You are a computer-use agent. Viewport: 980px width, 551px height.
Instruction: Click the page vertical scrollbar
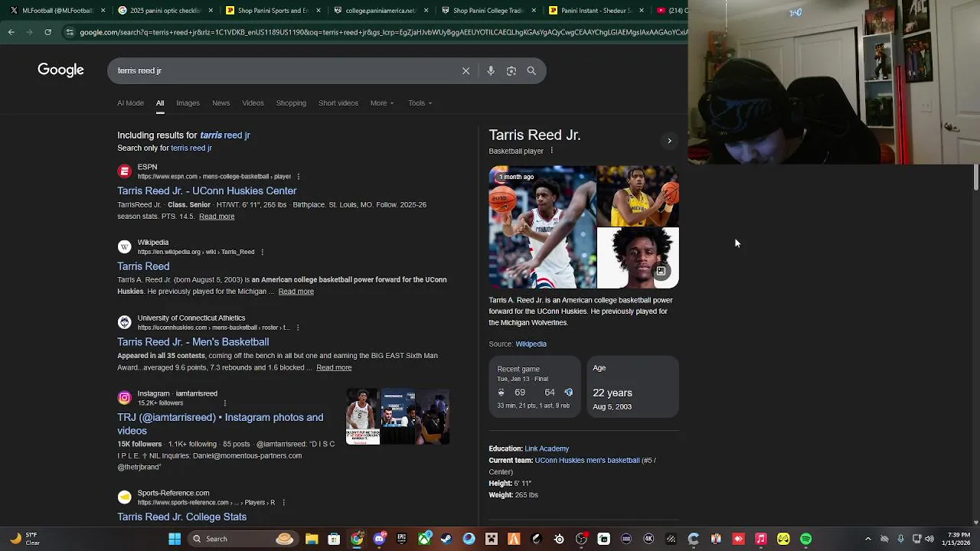[975, 178]
